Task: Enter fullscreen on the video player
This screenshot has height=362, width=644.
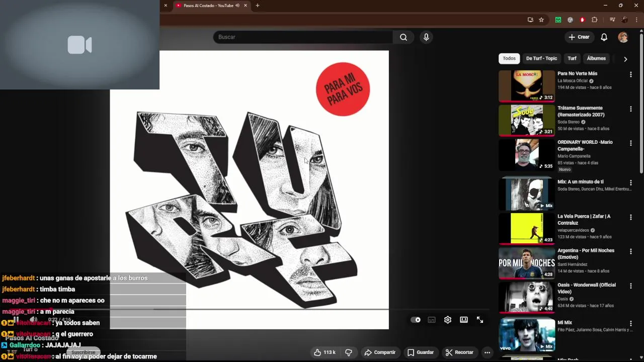Action: [x=480, y=320]
